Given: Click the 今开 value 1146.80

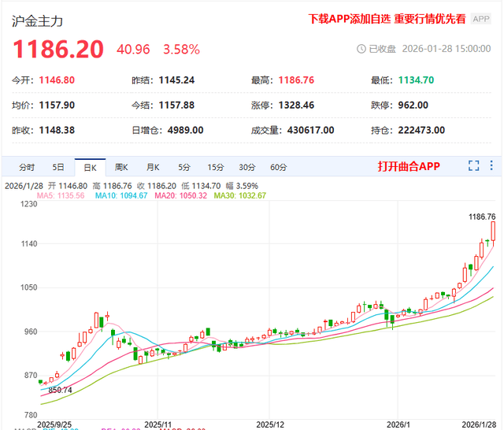Looking at the screenshot, I should (57, 80).
